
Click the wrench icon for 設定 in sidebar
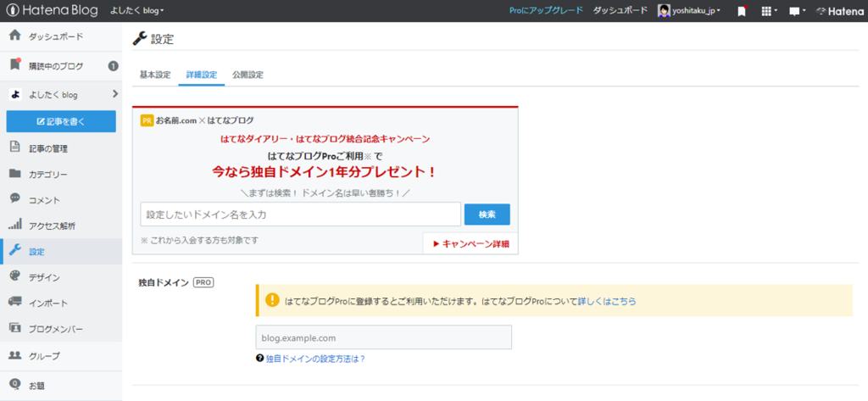pyautogui.click(x=15, y=251)
